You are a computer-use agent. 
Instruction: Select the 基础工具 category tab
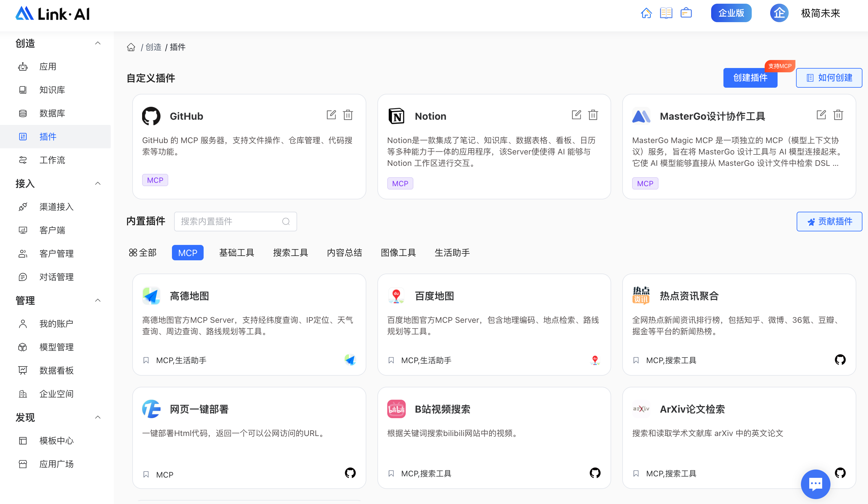[237, 253]
